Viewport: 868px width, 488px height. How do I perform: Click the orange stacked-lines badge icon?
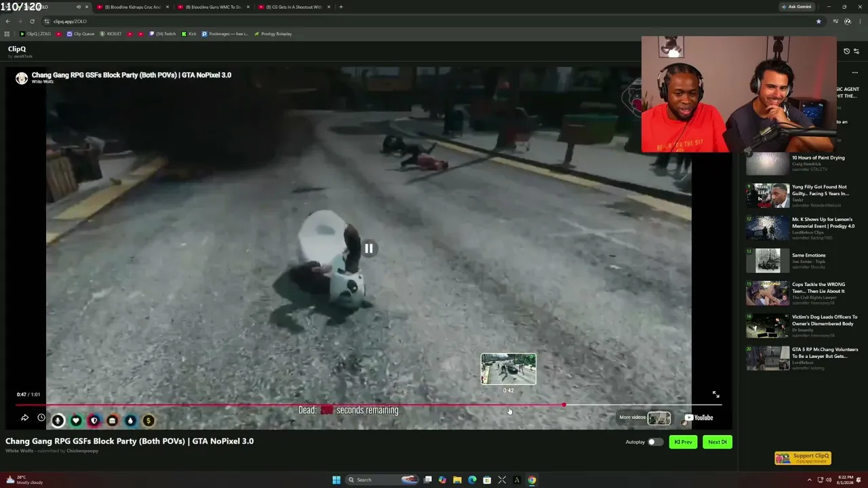[x=113, y=421]
